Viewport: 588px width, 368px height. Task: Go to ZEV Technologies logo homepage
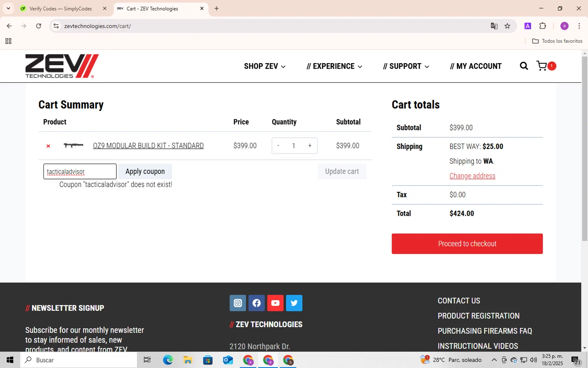pos(62,66)
